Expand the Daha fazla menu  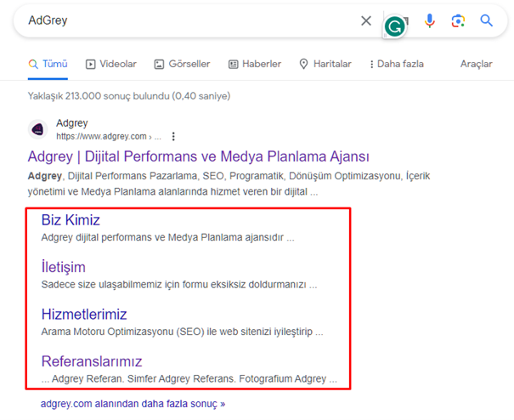pos(397,64)
